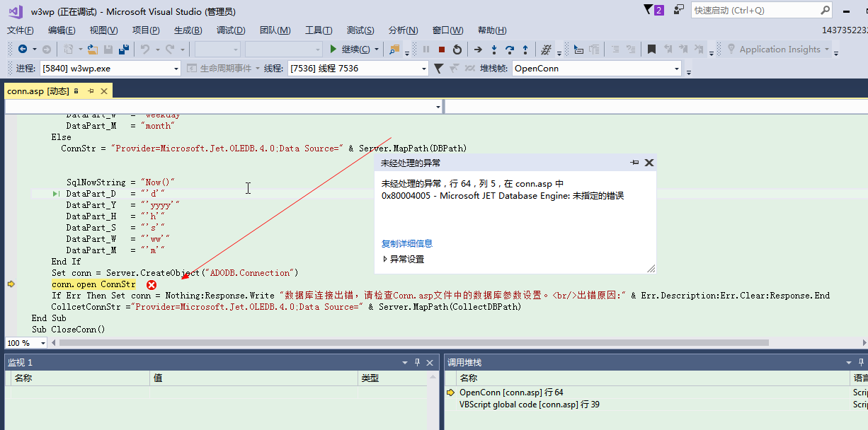This screenshot has width=868, height=430.
Task: Open the 工具(T) menu
Action: click(319, 30)
